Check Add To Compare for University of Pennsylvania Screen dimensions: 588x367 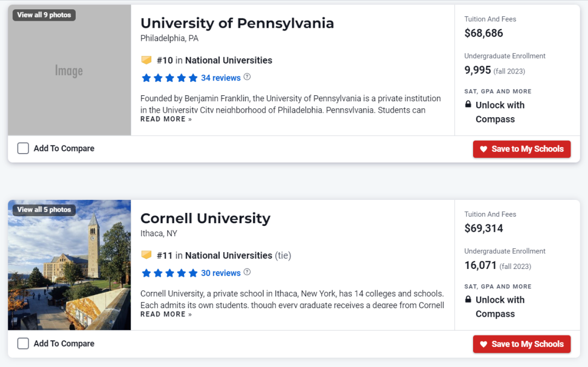[23, 149]
